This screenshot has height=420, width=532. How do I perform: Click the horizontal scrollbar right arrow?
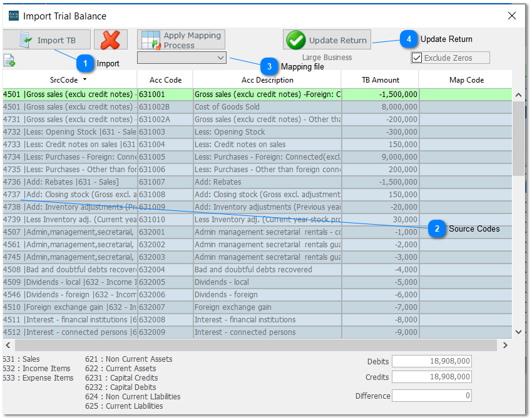click(x=505, y=345)
